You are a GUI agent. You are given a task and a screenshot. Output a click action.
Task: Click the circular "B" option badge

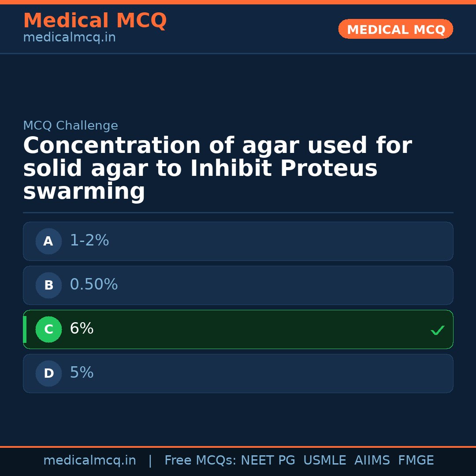48,285
